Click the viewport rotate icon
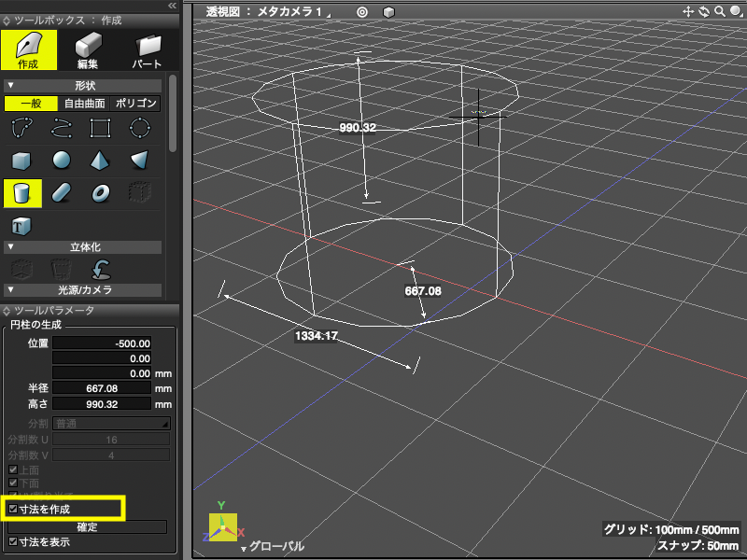The width and height of the screenshot is (747, 560). click(704, 11)
